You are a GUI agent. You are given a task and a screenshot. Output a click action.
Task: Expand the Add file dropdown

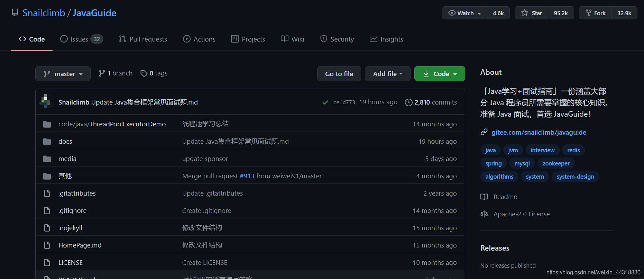click(x=388, y=74)
